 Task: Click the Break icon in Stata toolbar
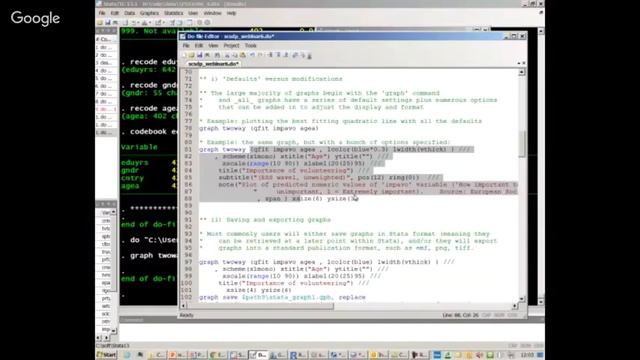pyautogui.click(x=207, y=22)
